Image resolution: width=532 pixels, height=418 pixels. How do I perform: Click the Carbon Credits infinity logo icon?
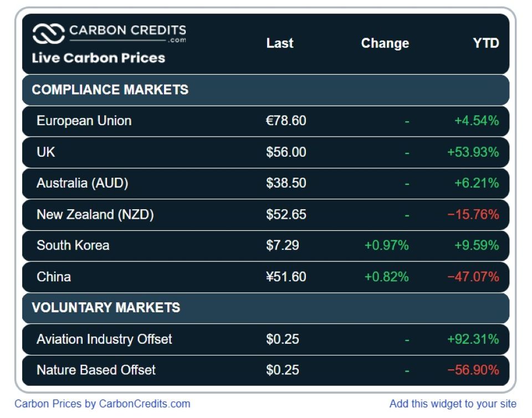click(x=49, y=34)
